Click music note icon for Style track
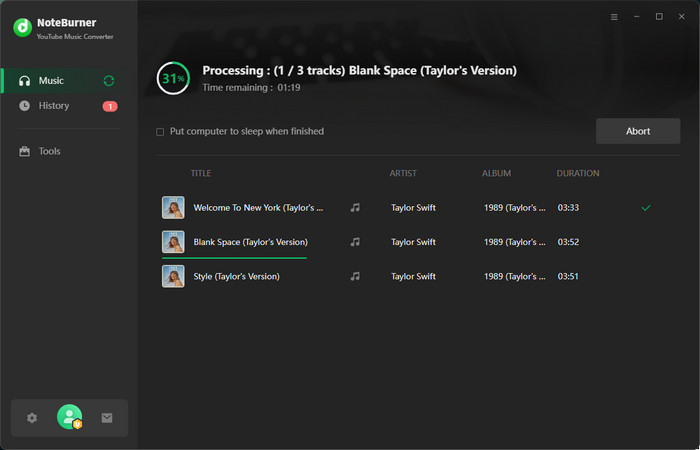 point(355,276)
